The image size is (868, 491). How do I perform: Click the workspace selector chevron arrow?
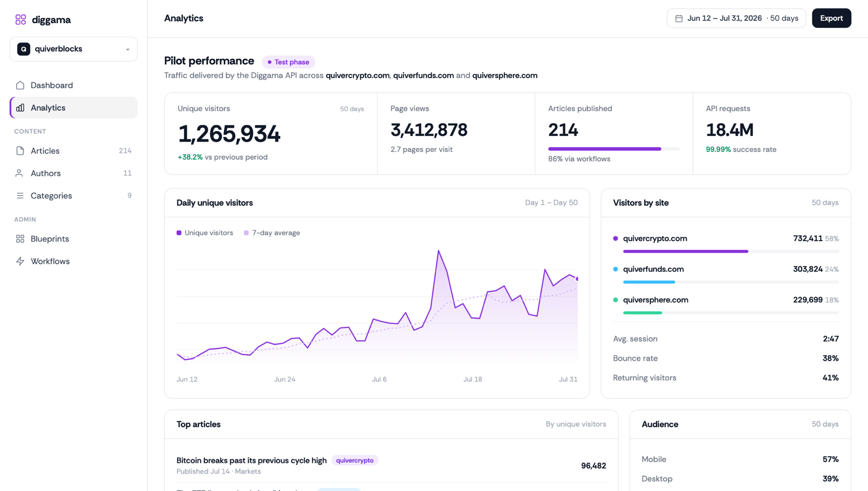(128, 49)
